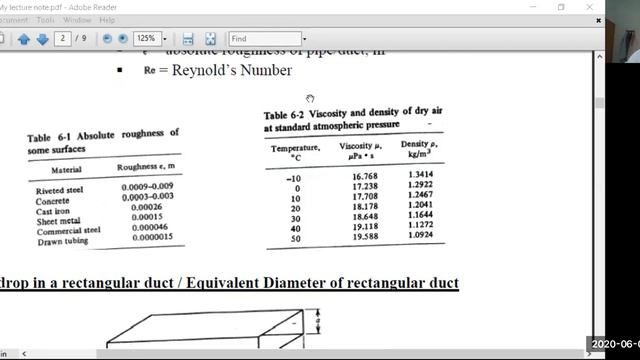Viewport: 640px width, 360px height.
Task: Click roughness value 0.0000015
Action: point(152,237)
